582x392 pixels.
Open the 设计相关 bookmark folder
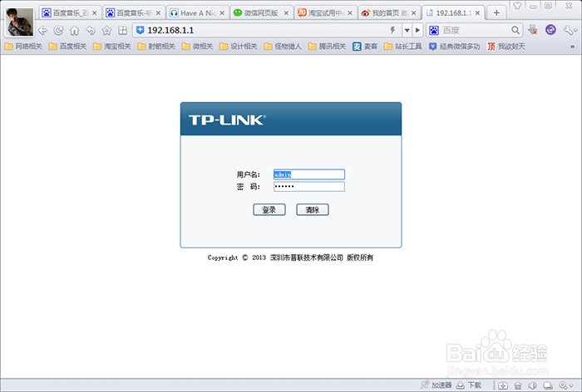point(239,47)
